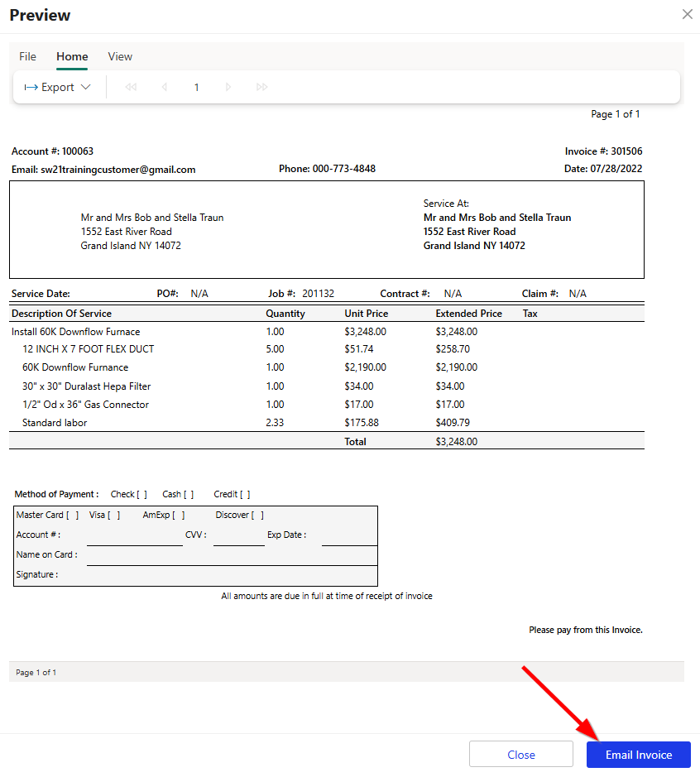
Task: Click the 60K Downflow Furnance line item
Action: pyautogui.click(x=75, y=367)
